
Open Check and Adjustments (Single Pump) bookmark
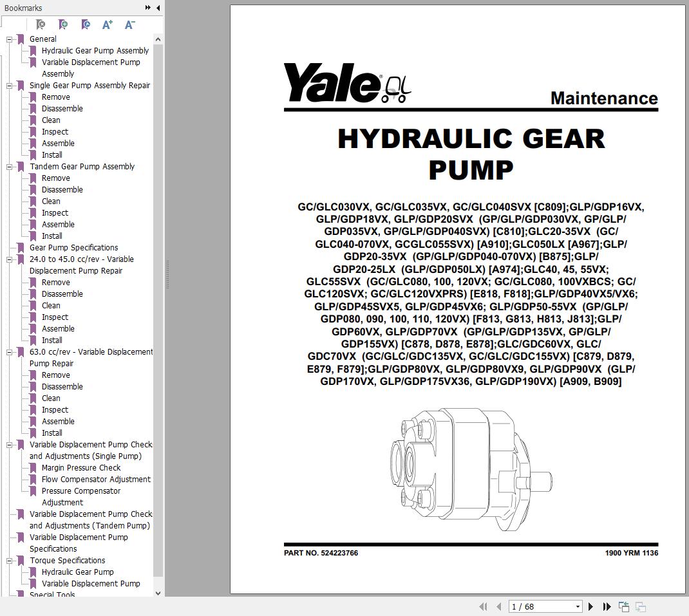pos(91,451)
